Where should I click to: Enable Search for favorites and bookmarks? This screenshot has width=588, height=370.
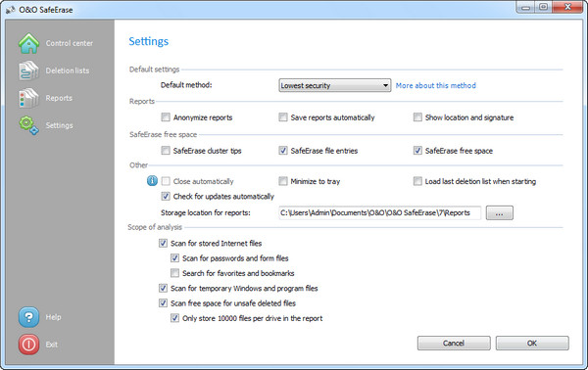tap(174, 273)
